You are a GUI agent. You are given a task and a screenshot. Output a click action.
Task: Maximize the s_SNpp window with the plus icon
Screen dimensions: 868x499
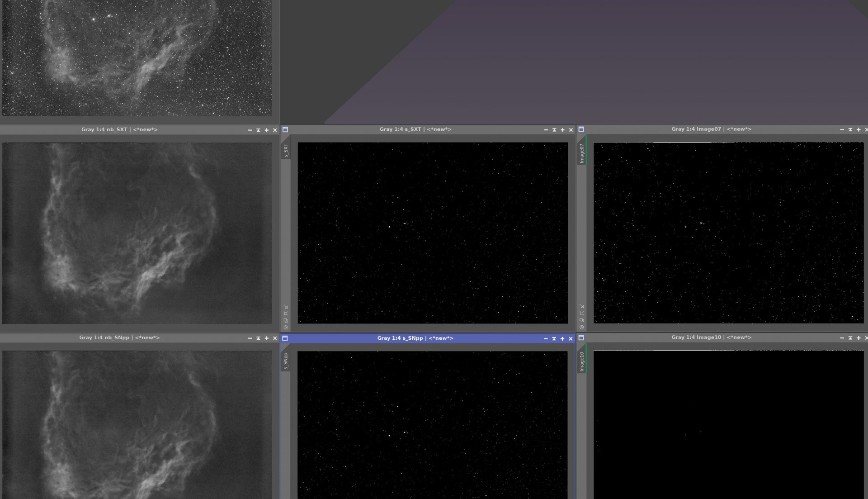(x=562, y=338)
